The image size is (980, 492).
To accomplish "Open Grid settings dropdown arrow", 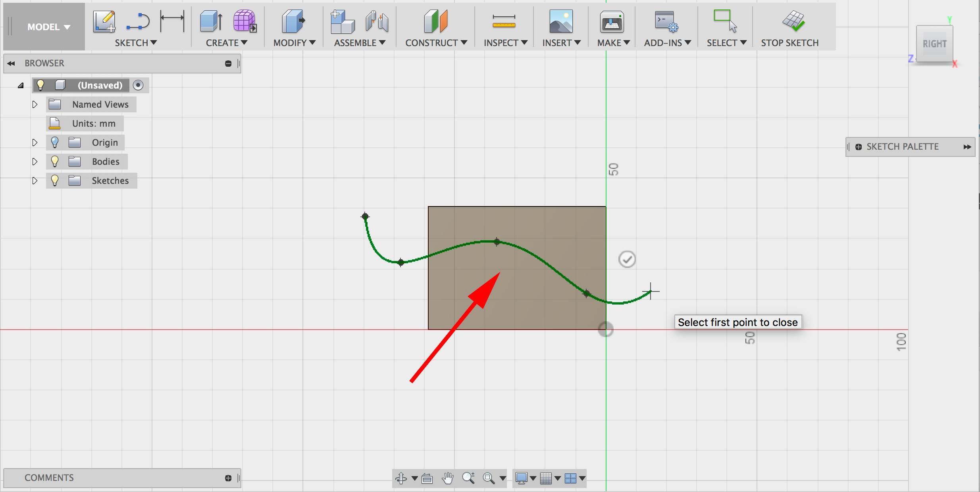I will 558,478.
